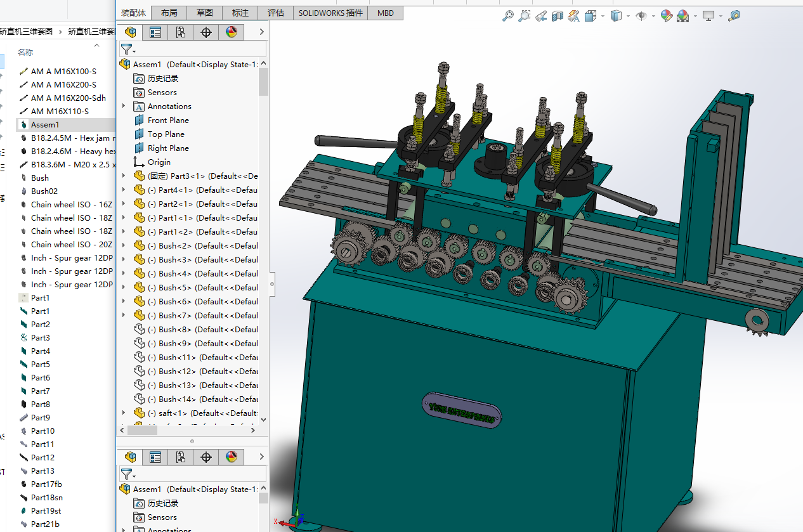Select Front Plane in the feature tree
803x532 pixels.
[x=167, y=120]
